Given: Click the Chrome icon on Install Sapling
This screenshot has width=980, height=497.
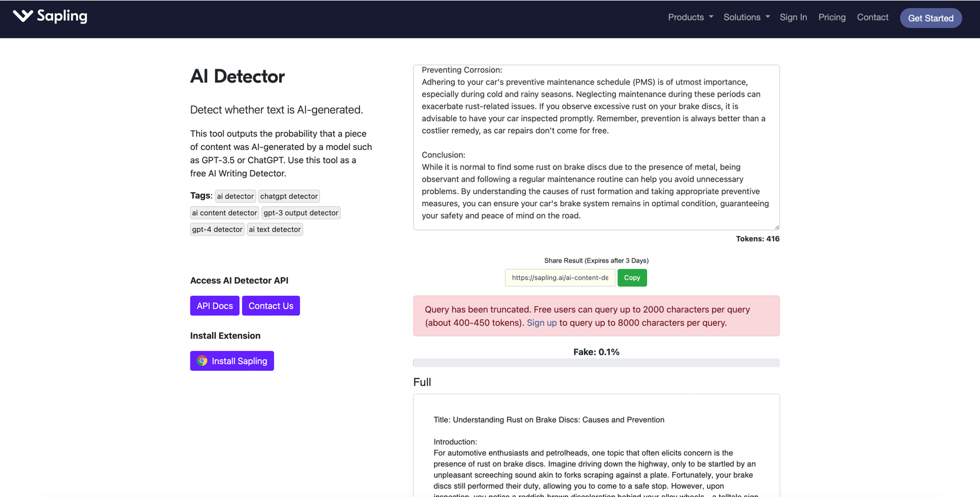Looking at the screenshot, I should (202, 361).
